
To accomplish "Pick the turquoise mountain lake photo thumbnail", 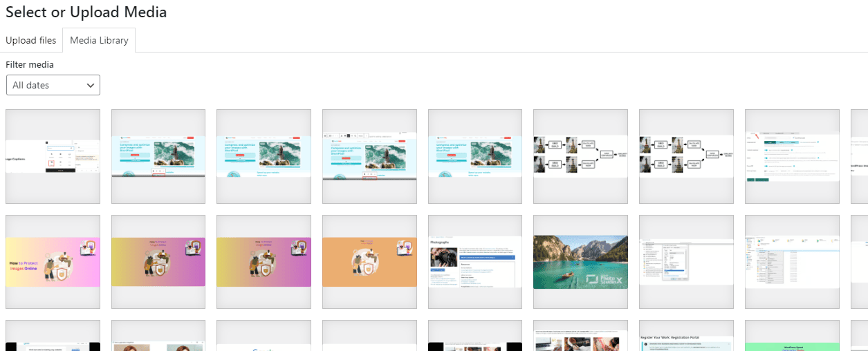I will 580,262.
